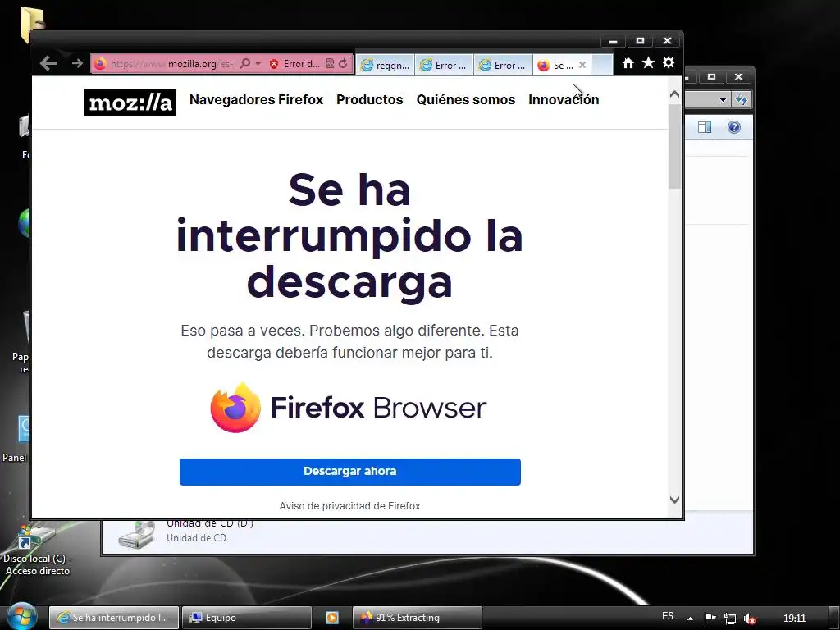Toggle the preview pane icon in Equipo window
The height and width of the screenshot is (630, 840).
pos(705,127)
